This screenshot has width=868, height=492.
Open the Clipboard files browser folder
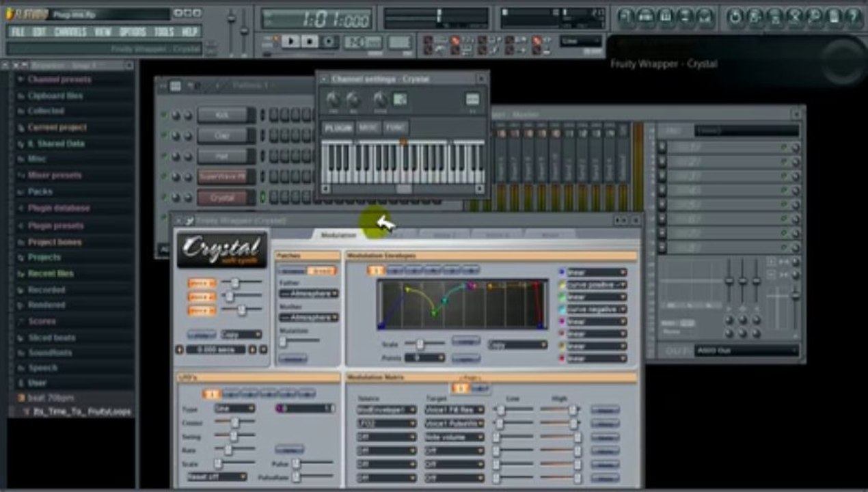[55, 96]
